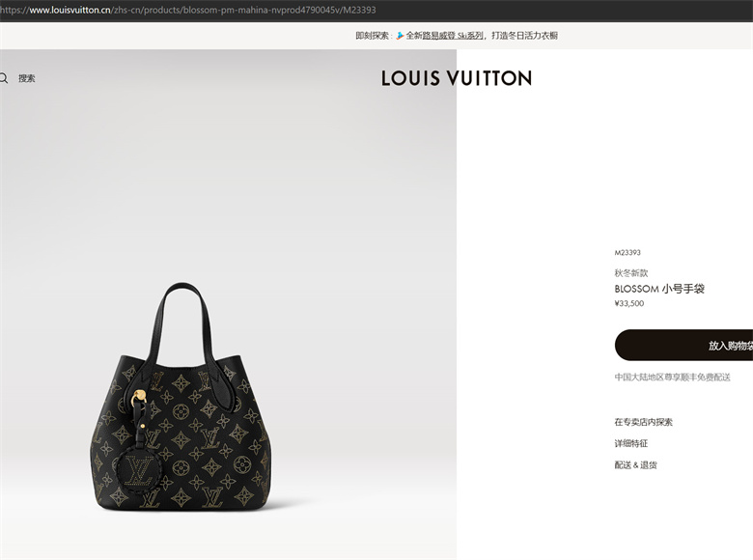Expand the 在专卖店内探索 section
The image size is (753, 560).
tap(644, 422)
